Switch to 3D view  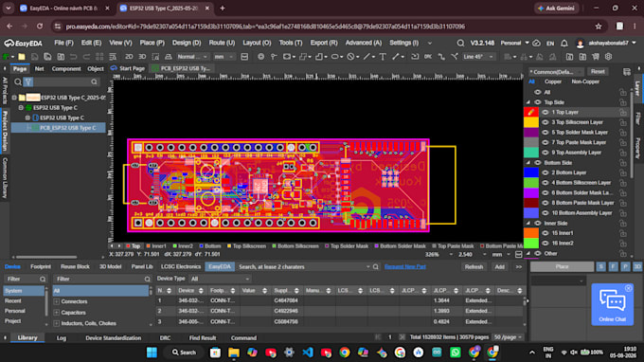[x=142, y=57]
